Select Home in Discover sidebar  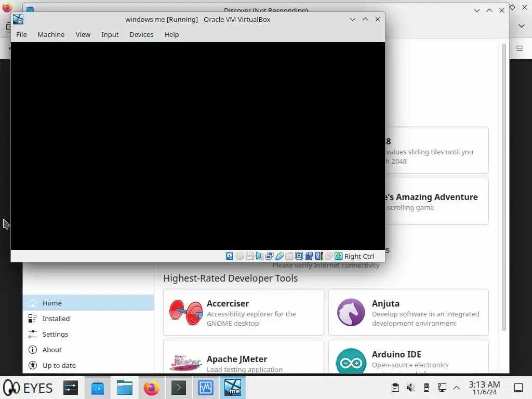tap(88, 303)
